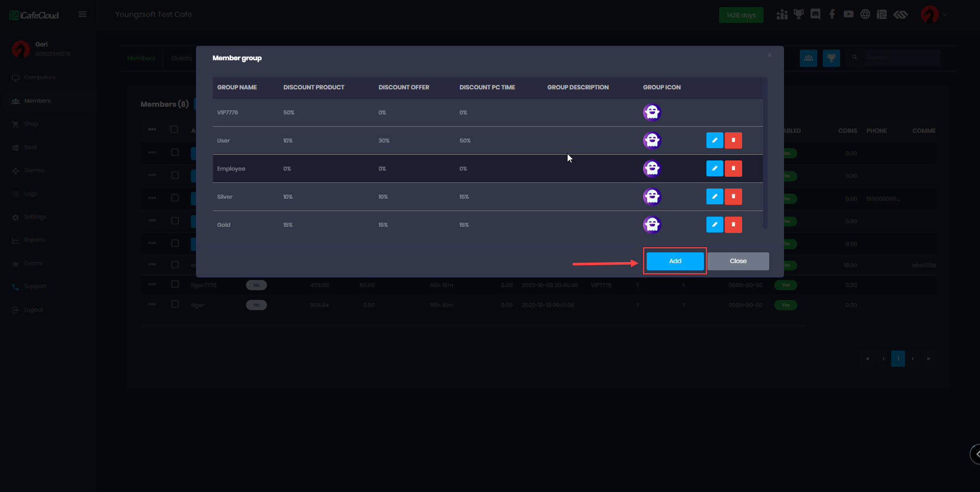The height and width of the screenshot is (492, 980).
Task: Click the member group list scrollbar
Action: pos(765,153)
